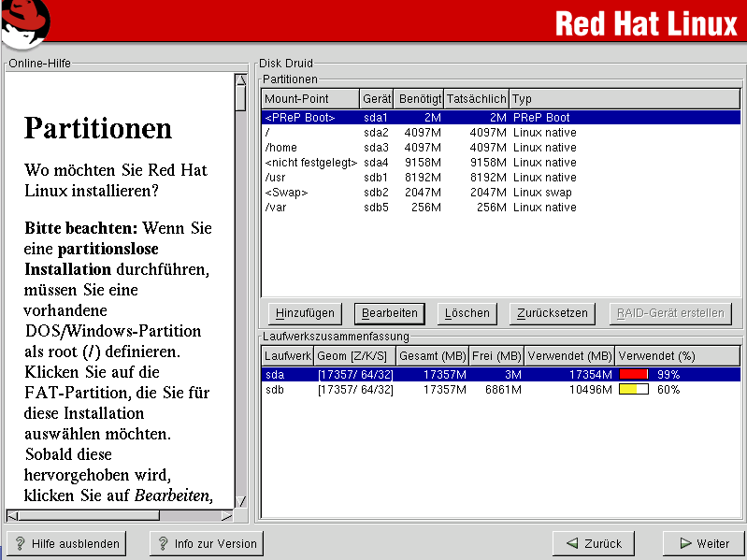Click the Zurück back arrow button
747x560 pixels.
coord(596,543)
